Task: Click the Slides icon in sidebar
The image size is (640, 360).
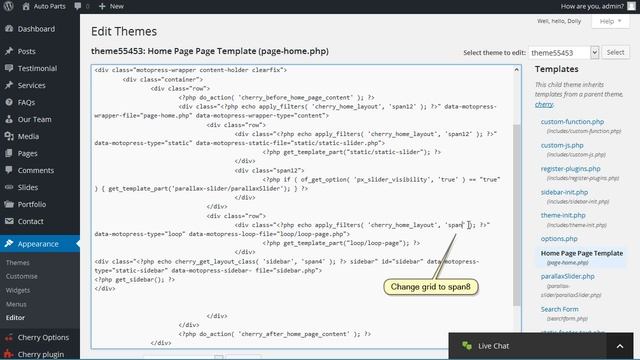Action: pos(9,187)
